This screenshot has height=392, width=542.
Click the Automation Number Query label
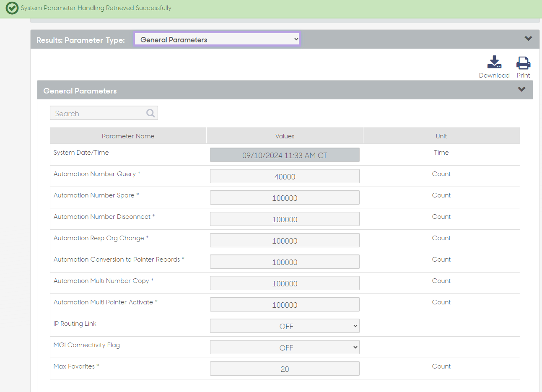tap(97, 174)
